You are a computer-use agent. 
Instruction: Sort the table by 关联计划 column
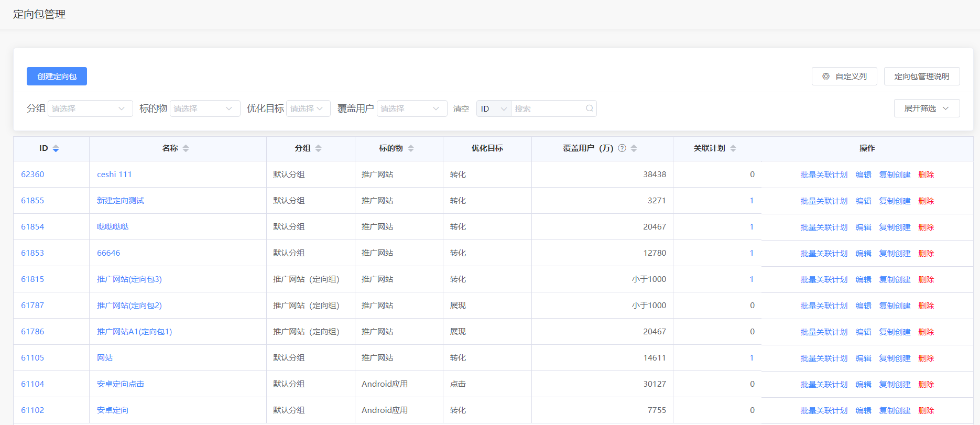tap(733, 148)
